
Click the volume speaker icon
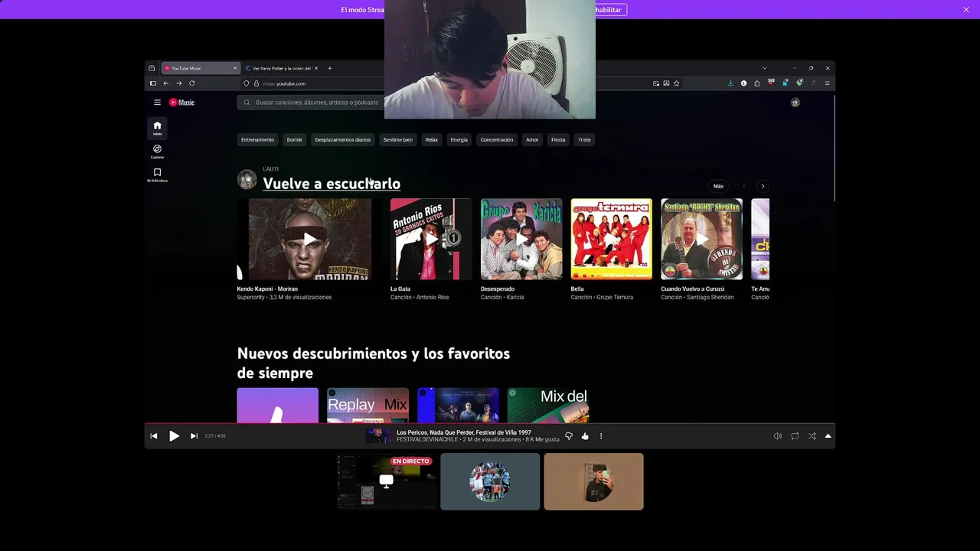pos(778,436)
